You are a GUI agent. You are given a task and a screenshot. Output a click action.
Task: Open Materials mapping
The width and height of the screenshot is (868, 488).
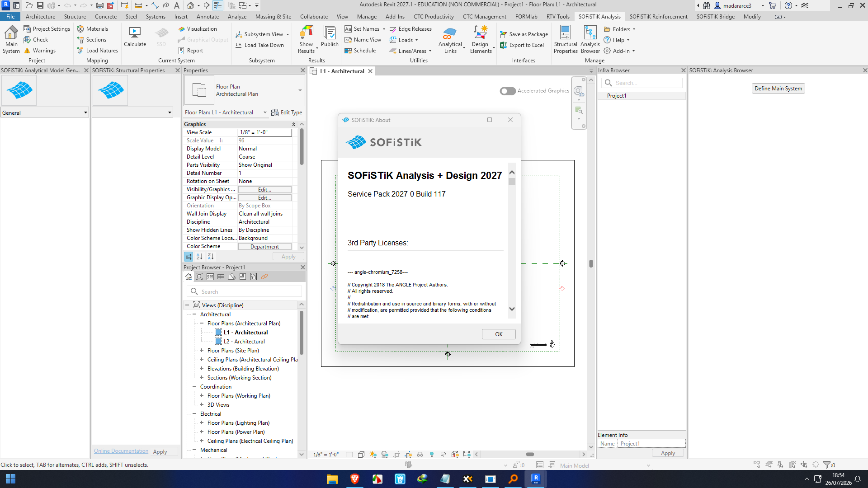click(92, 29)
